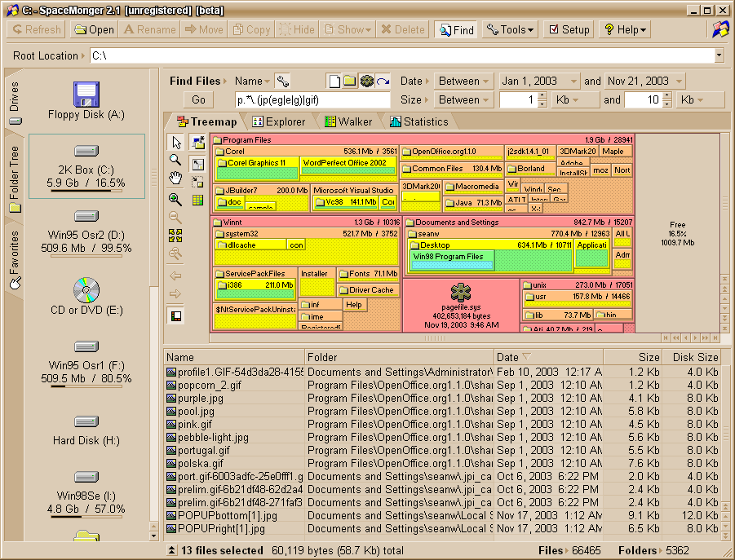This screenshot has height=560, width=735.
Task: Open the Drives side tab
Action: point(14,102)
